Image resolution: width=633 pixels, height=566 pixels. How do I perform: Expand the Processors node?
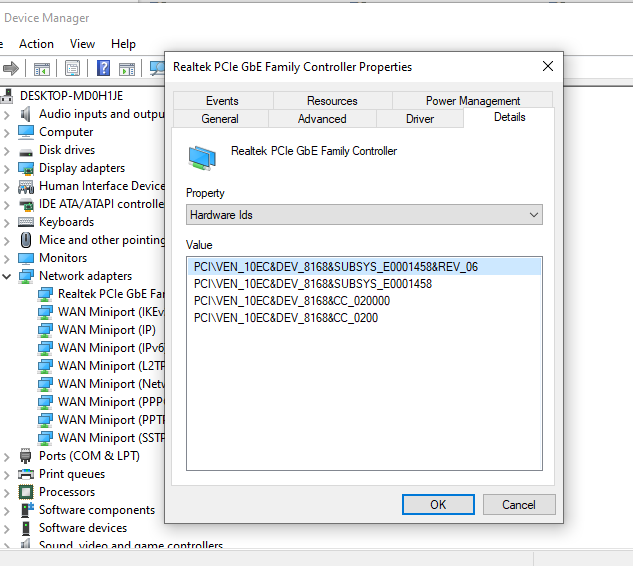6,493
